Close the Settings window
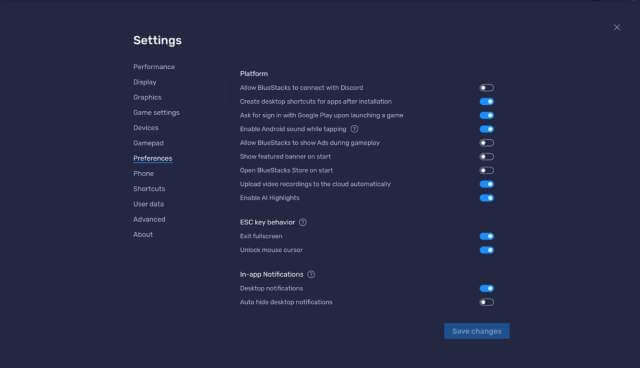Viewport: 640px width, 368px height. (617, 27)
